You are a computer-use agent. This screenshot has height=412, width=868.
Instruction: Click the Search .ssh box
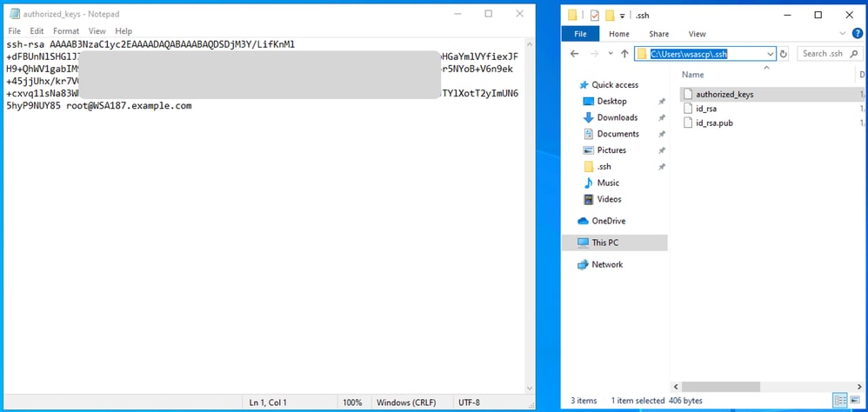pos(829,54)
